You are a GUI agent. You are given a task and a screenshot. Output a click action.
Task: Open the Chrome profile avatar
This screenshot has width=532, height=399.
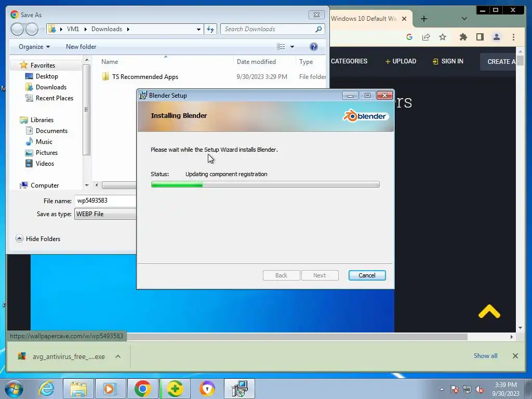click(x=496, y=37)
